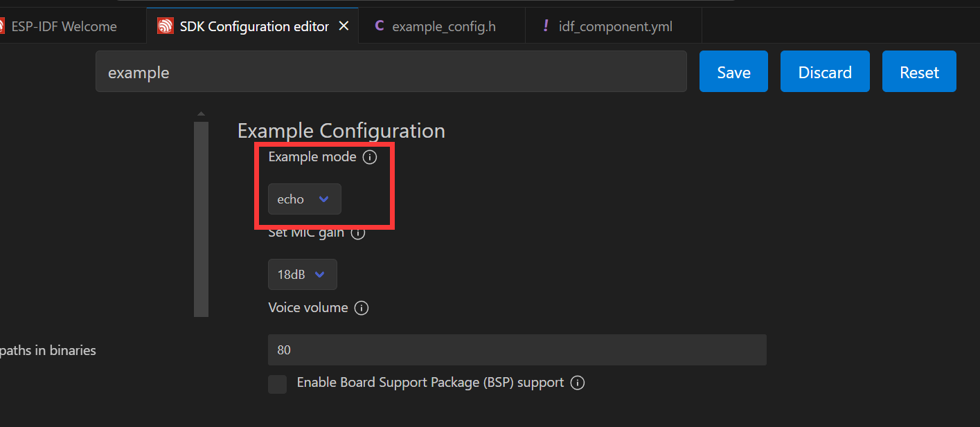Image resolution: width=980 pixels, height=427 pixels.
Task: Switch to the ESP-IDF Welcome tab
Action: [x=64, y=27]
